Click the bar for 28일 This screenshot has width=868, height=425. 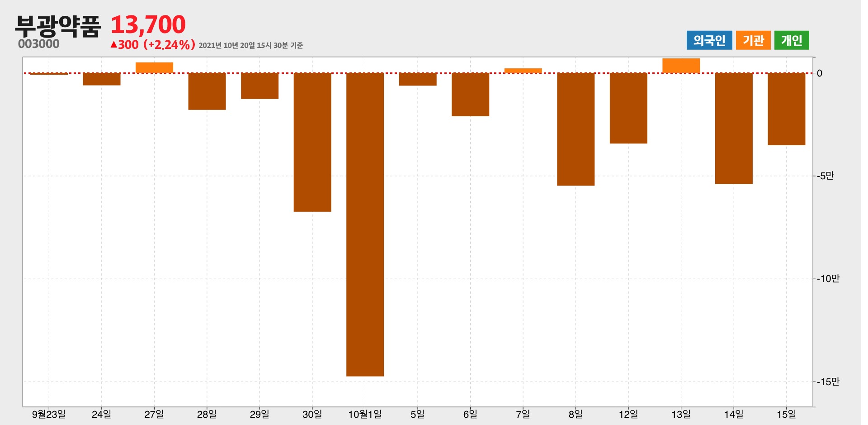point(207,91)
